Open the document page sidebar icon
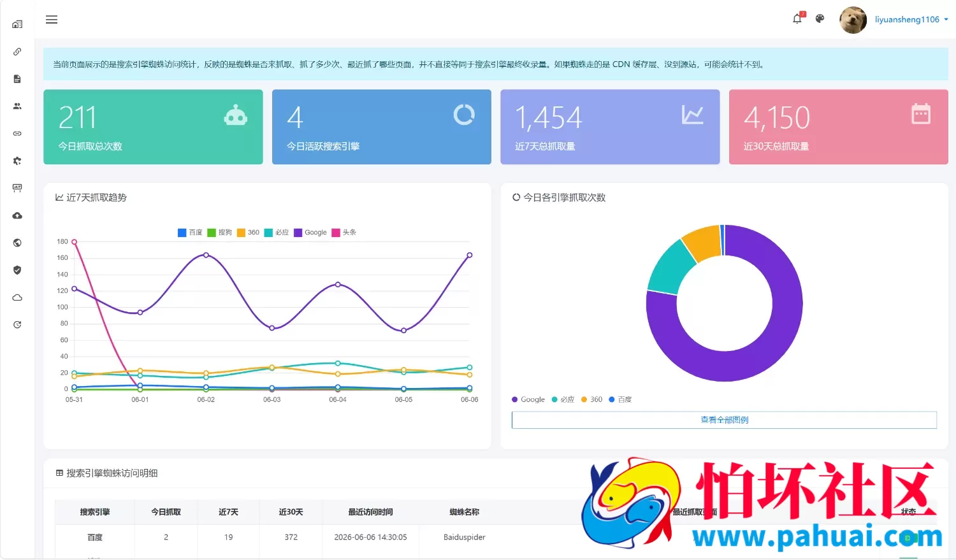This screenshot has height=560, width=956. pyautogui.click(x=17, y=79)
